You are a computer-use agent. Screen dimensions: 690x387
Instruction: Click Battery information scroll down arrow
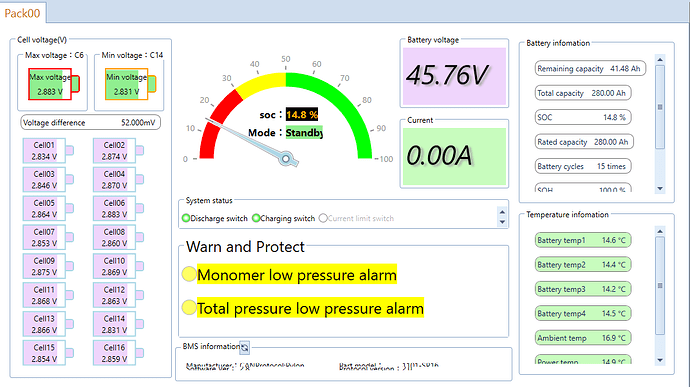(x=660, y=188)
